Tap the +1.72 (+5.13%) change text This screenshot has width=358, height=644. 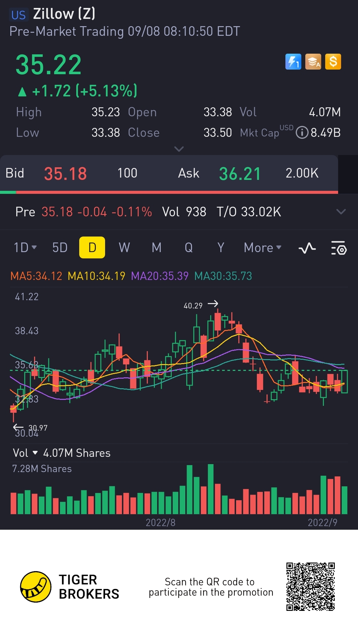pos(85,91)
